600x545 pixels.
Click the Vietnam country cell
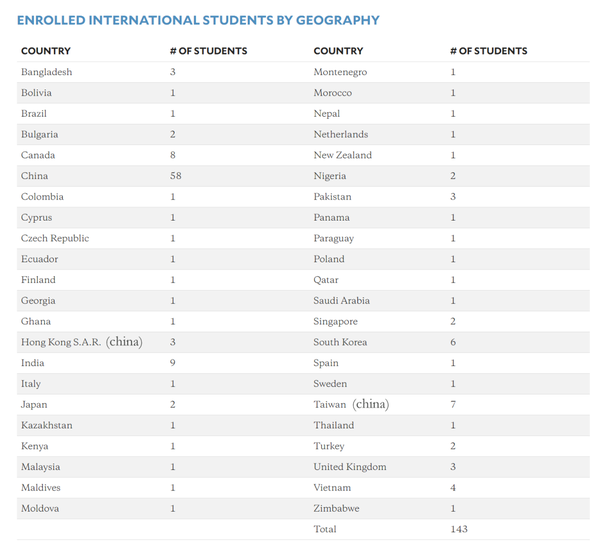coord(332,487)
